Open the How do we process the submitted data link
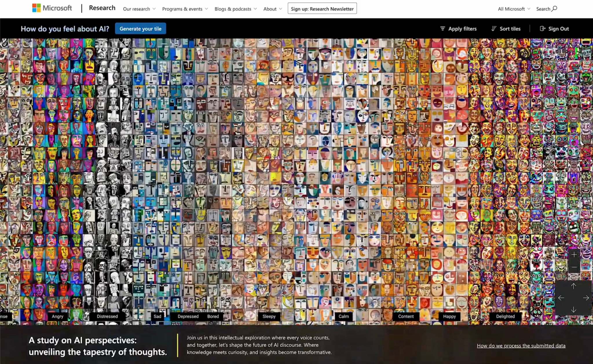The width and height of the screenshot is (593, 364). pyautogui.click(x=521, y=345)
